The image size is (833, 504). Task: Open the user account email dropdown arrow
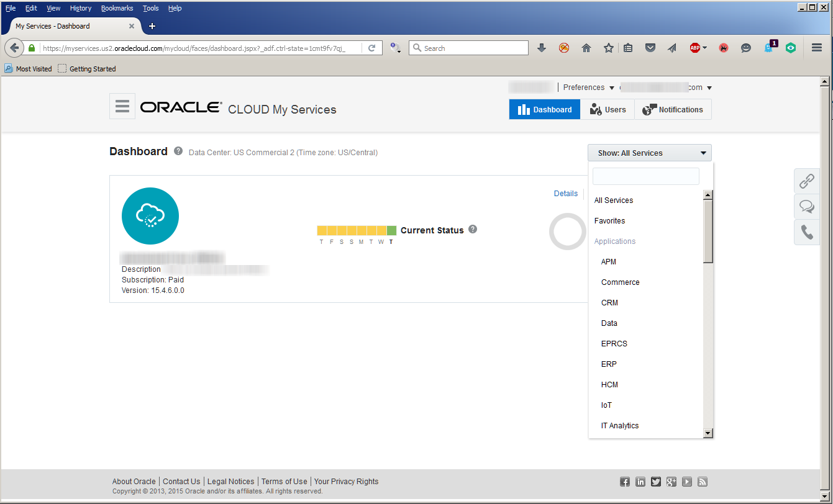pyautogui.click(x=709, y=88)
